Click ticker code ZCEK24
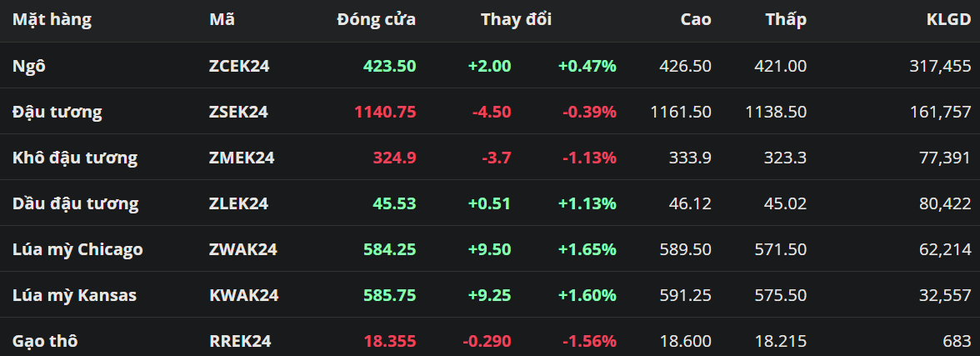Viewport: 980px width, 356px height. pos(239,66)
